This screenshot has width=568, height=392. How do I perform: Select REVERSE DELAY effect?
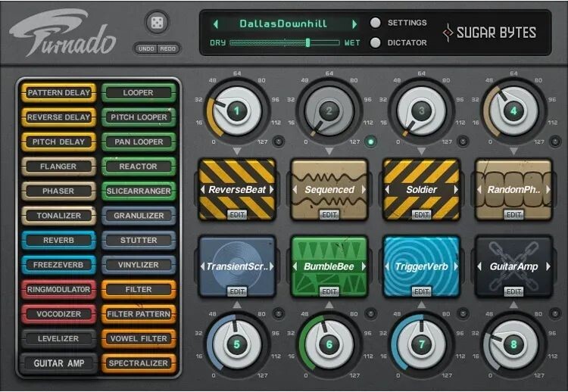pos(58,117)
